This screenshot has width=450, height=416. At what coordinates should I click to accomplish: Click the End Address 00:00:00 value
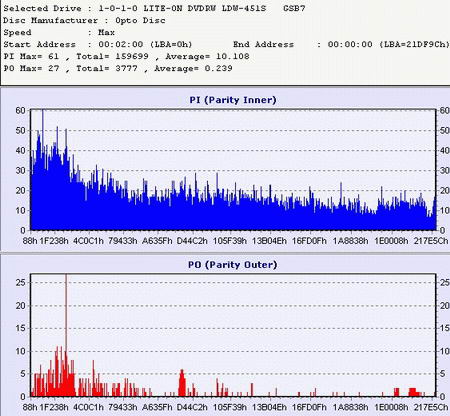350,44
